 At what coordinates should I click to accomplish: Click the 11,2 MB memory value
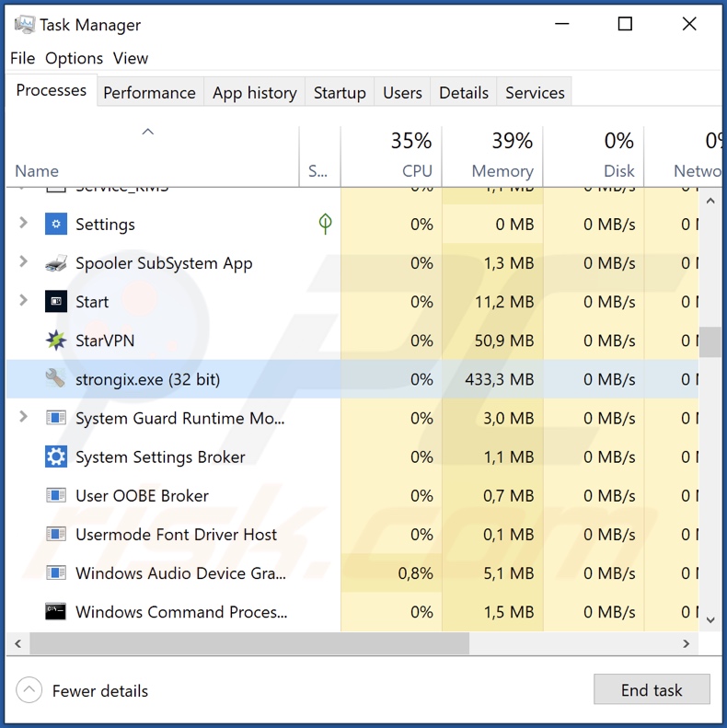(504, 302)
